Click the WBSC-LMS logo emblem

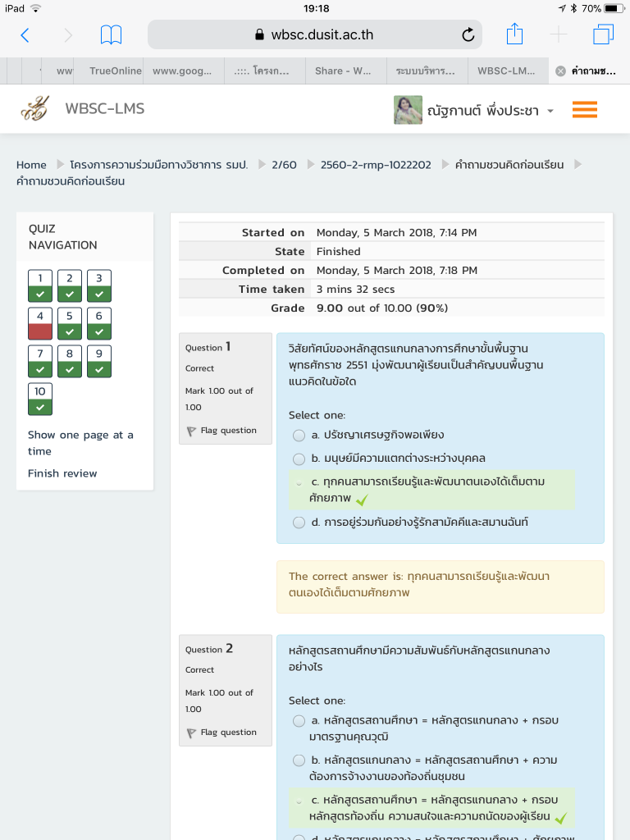click(34, 109)
